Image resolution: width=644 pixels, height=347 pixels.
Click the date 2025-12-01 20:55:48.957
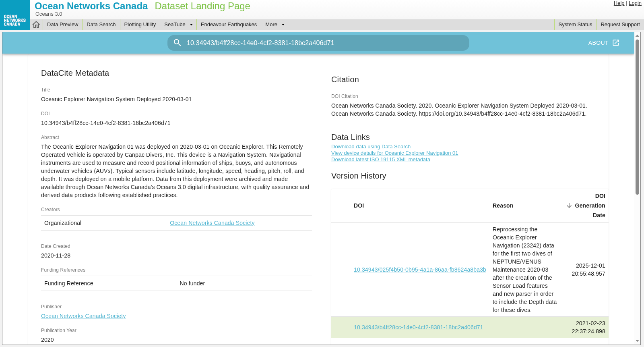[588, 270]
